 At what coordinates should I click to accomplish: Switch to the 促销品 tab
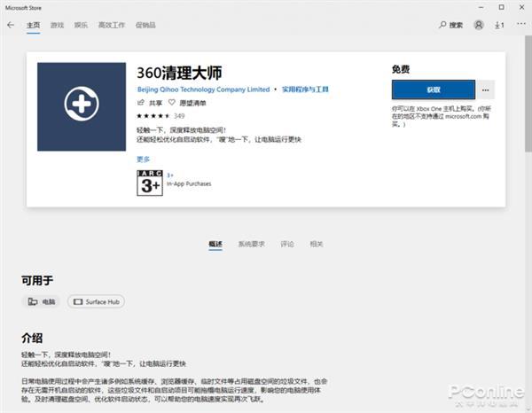pos(145,25)
